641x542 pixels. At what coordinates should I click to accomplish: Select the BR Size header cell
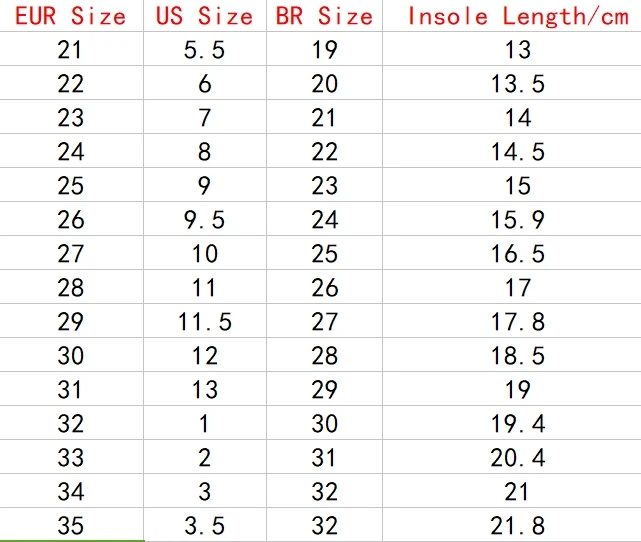pos(324,16)
